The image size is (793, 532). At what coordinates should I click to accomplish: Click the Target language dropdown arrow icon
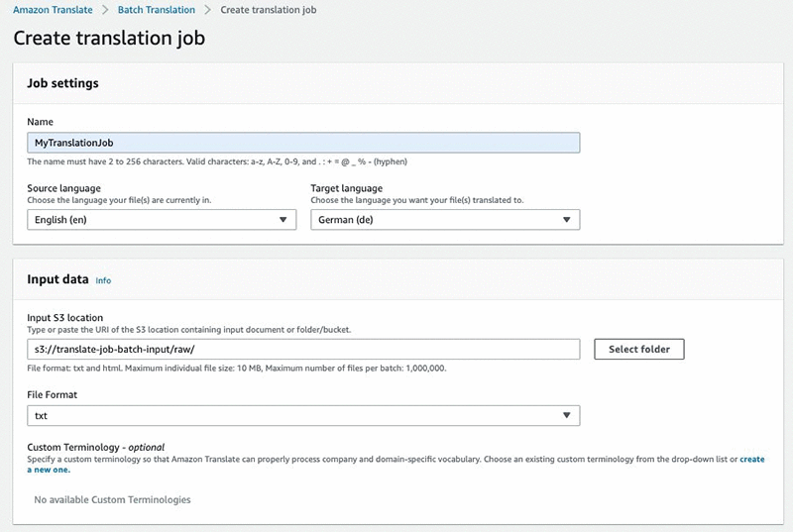566,220
